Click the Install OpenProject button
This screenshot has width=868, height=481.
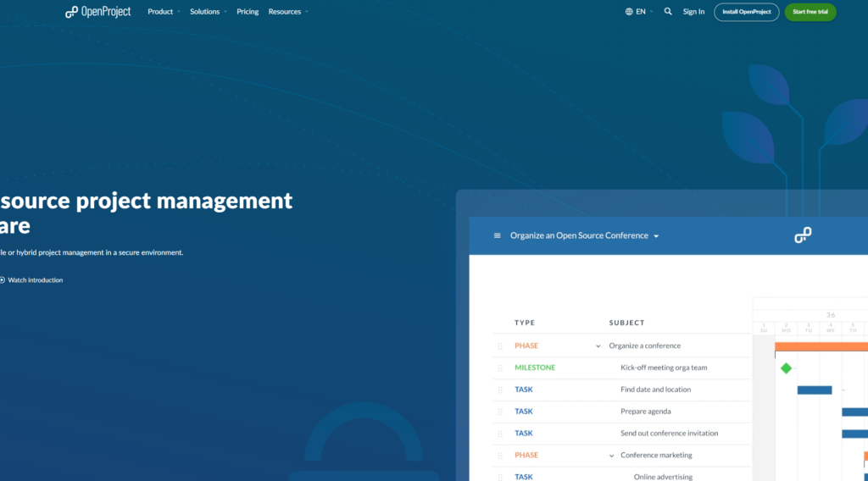pyautogui.click(x=746, y=12)
